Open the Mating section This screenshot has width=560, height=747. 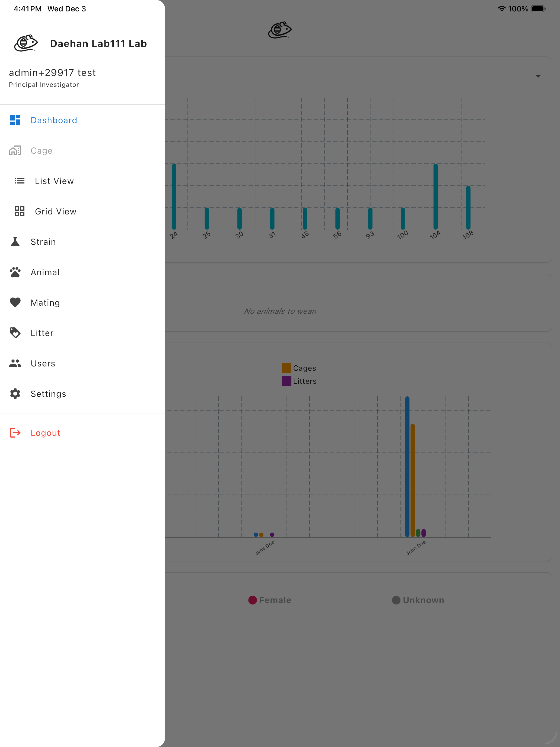point(82,302)
